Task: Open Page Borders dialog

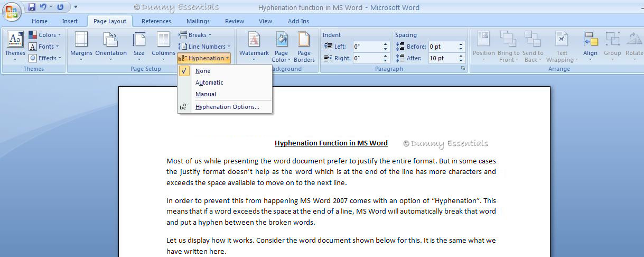Action: [304, 47]
